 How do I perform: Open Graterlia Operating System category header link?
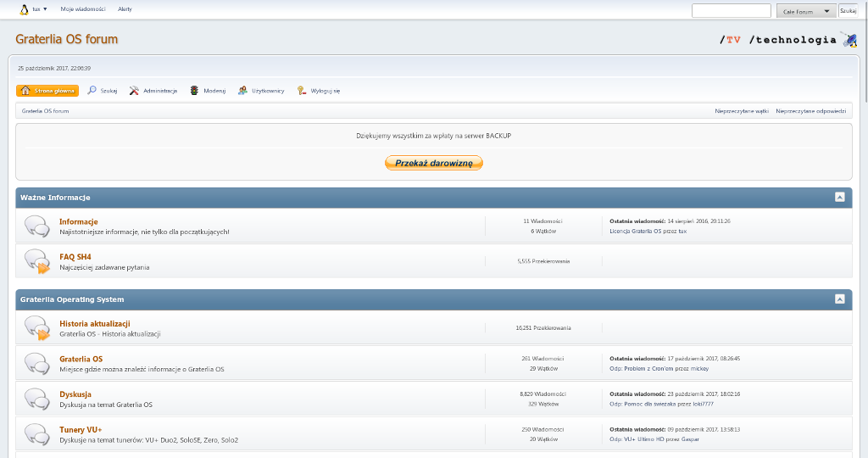pyautogui.click(x=72, y=299)
